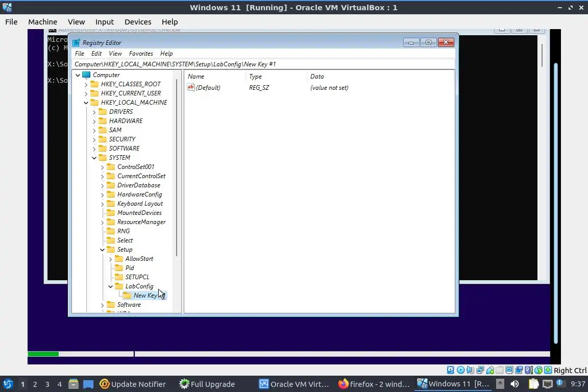Click the CPU virtualization status icon
The image size is (588, 392).
coord(528,370)
